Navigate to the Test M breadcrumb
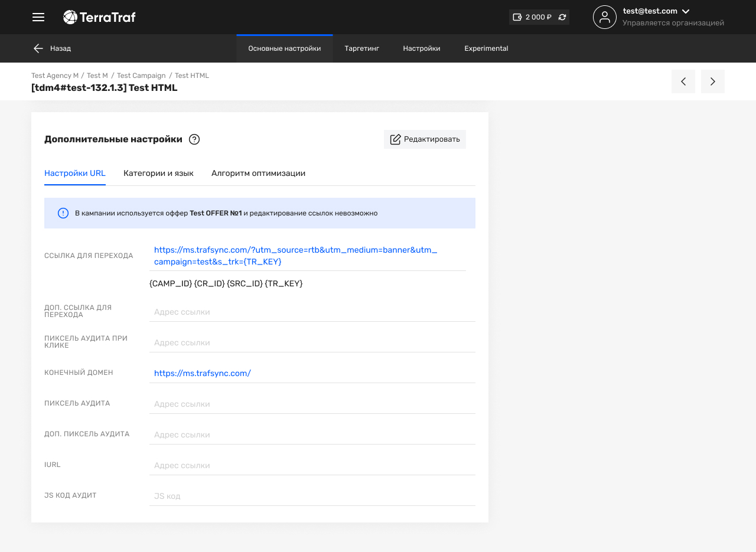 coord(97,76)
